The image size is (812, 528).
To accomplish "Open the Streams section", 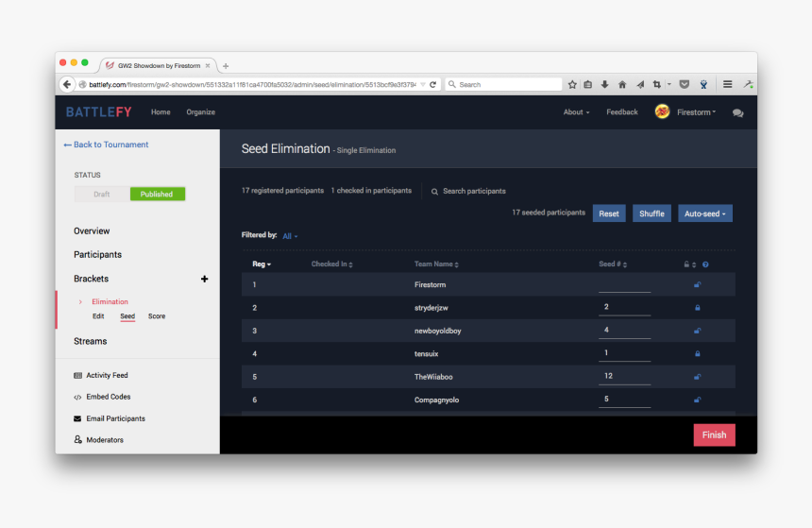I will [90, 342].
